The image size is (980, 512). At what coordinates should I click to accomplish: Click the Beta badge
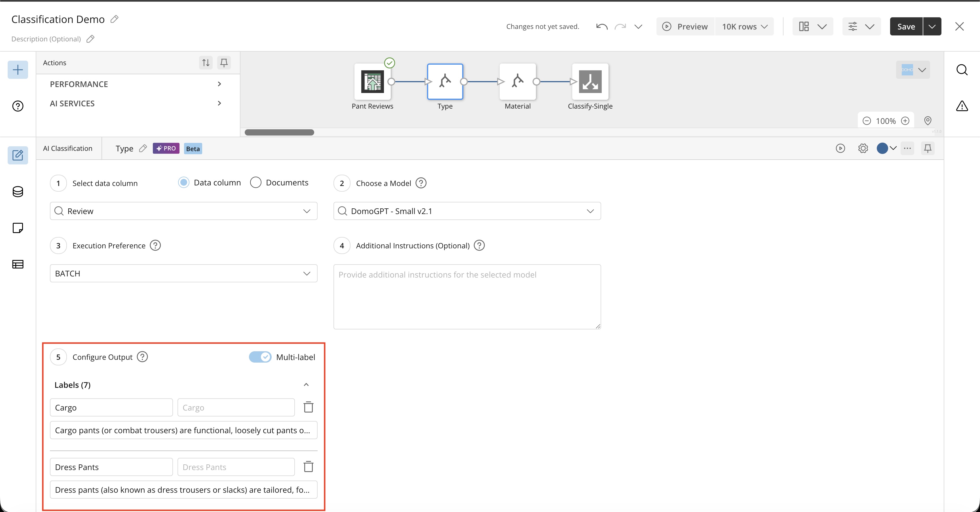coord(193,149)
